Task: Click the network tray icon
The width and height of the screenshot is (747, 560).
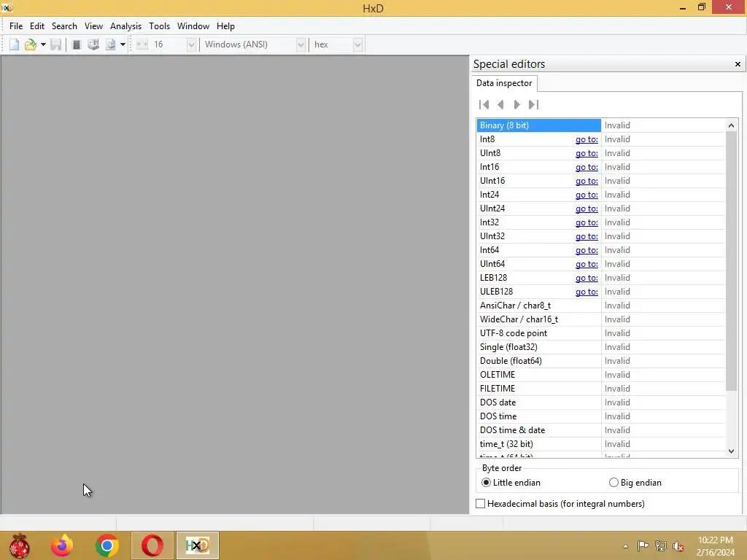Action: 660,545
